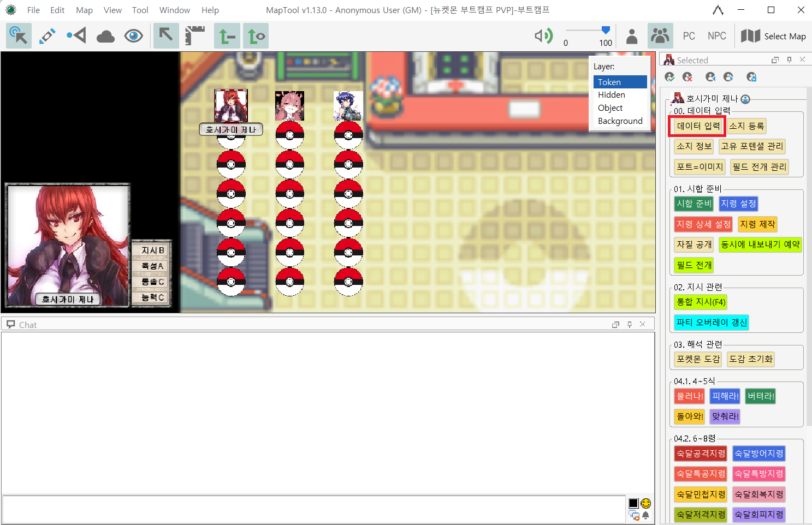This screenshot has width=812, height=525.
Task: Open the chat emote smiley icon
Action: [646, 503]
